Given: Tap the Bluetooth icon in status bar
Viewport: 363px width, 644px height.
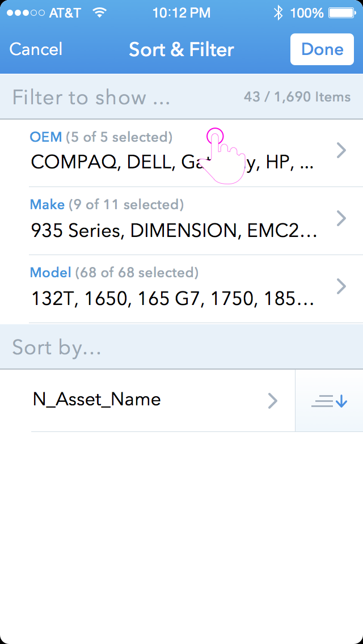Looking at the screenshot, I should tap(277, 11).
